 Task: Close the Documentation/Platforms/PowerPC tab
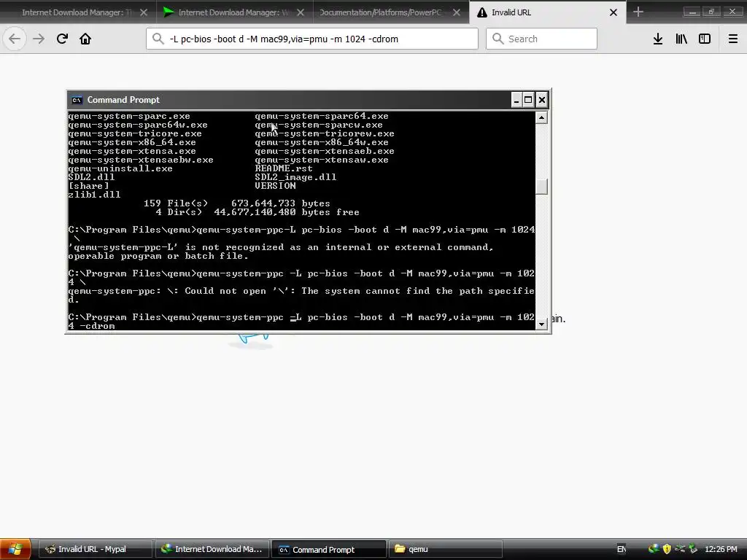pos(457,12)
